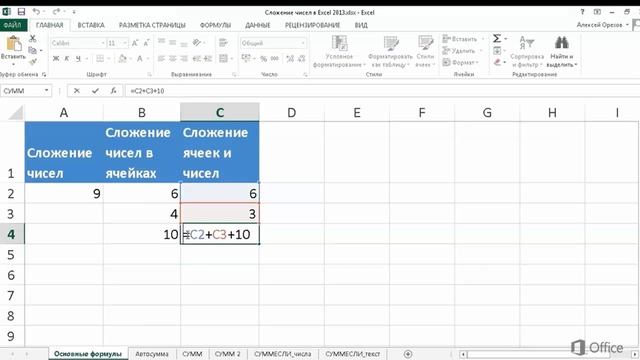
Task: Align text left
Action: tap(162, 59)
